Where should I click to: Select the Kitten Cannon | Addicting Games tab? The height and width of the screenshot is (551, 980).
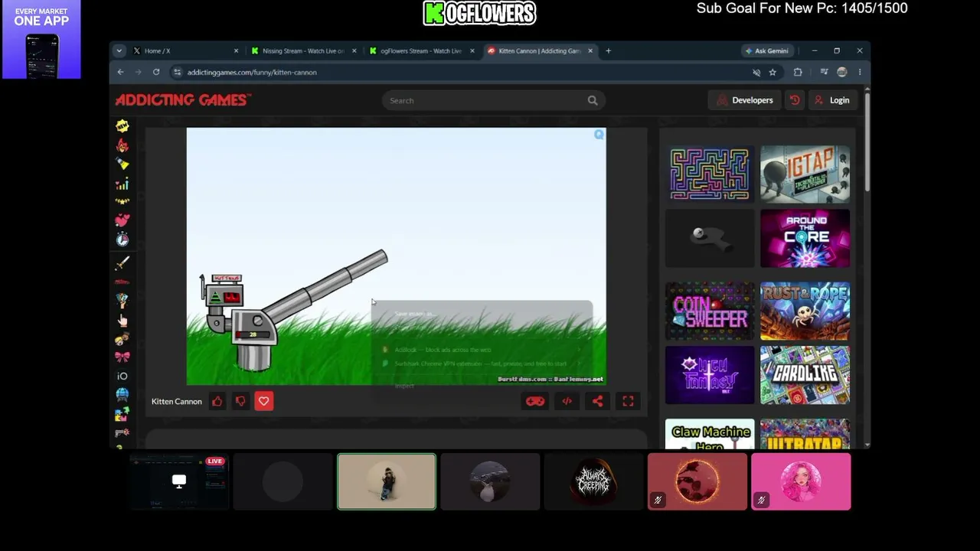click(540, 51)
